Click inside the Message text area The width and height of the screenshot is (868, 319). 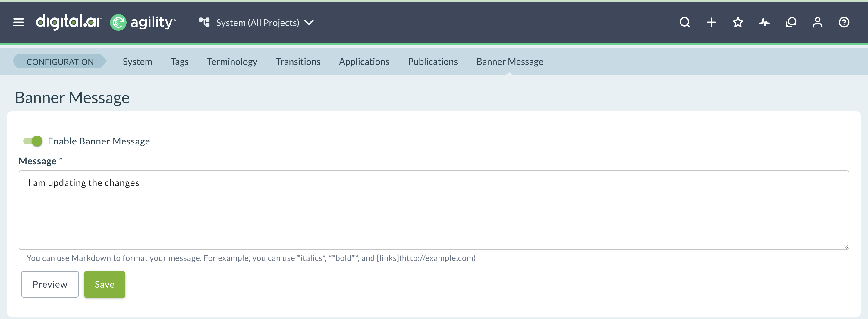434,210
